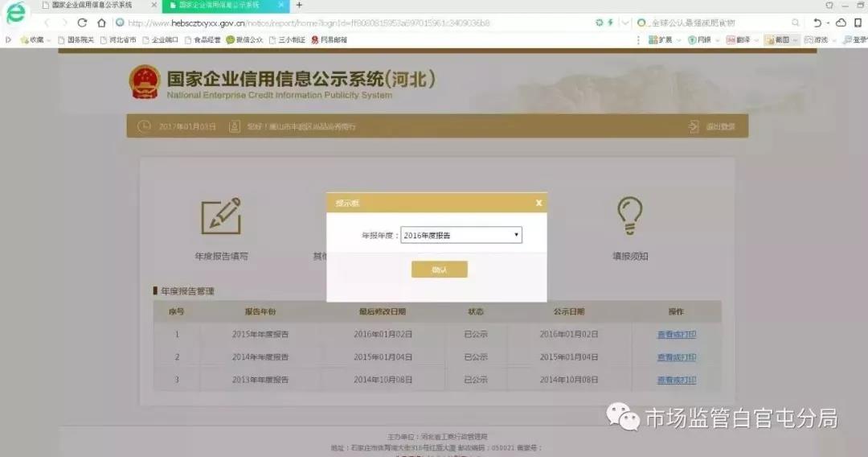Open new browser tab with plus icon
The image size is (868, 457).
pyautogui.click(x=300, y=5)
